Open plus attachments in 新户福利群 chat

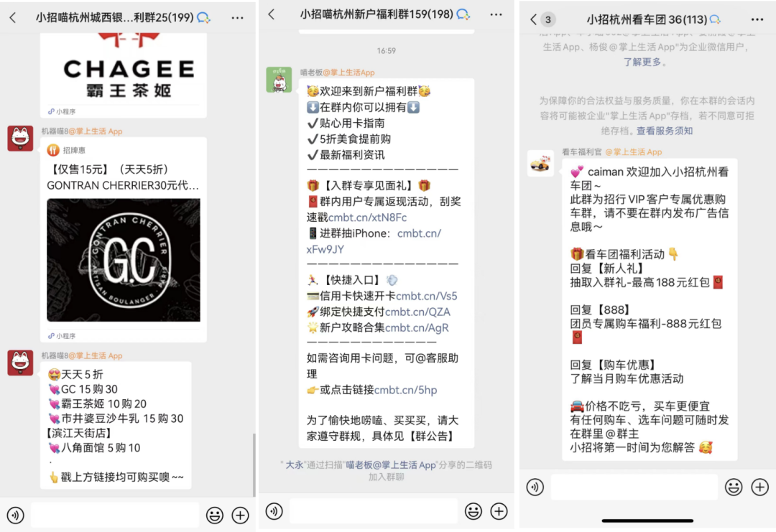click(499, 511)
